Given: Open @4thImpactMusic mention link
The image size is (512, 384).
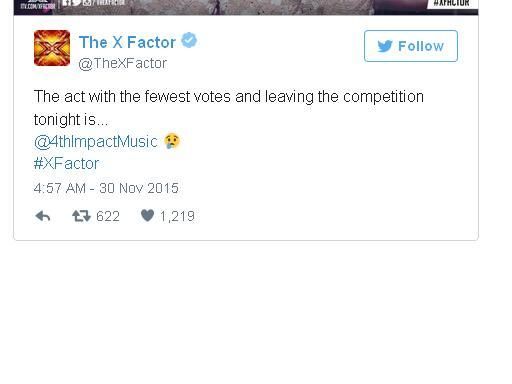Looking at the screenshot, I should click(x=96, y=142).
